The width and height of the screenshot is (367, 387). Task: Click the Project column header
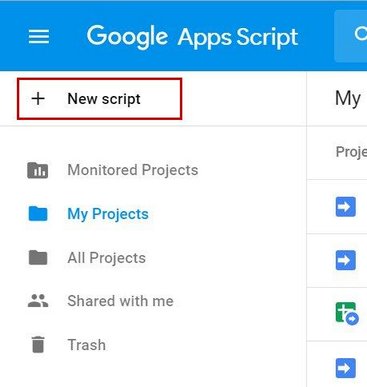point(351,152)
